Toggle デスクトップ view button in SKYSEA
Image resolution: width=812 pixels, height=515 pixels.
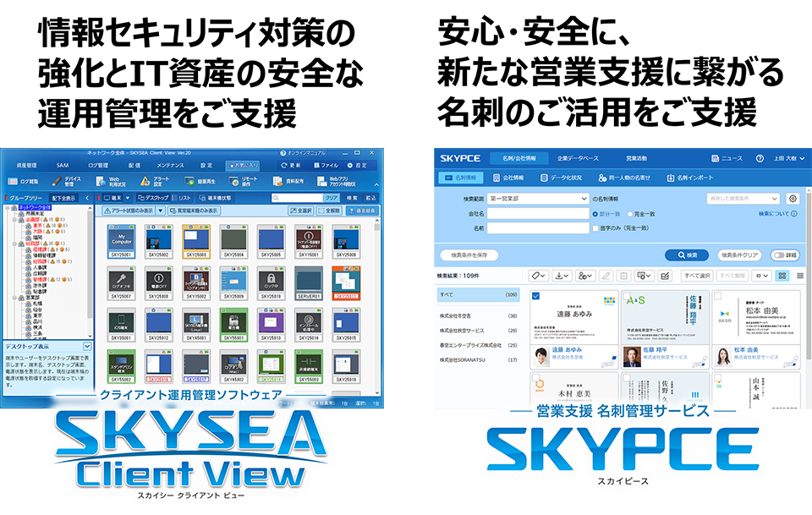153,198
